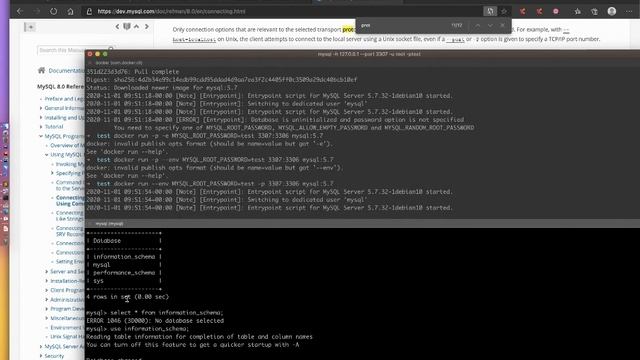This screenshot has width=640, height=360.
Task: Open the Unix Signal Handling link
Action: 67,337
